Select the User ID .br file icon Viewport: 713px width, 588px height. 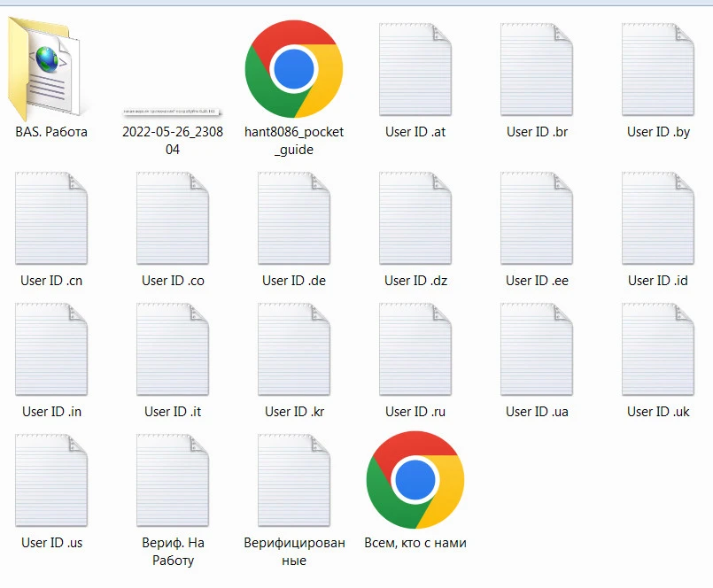pos(537,69)
